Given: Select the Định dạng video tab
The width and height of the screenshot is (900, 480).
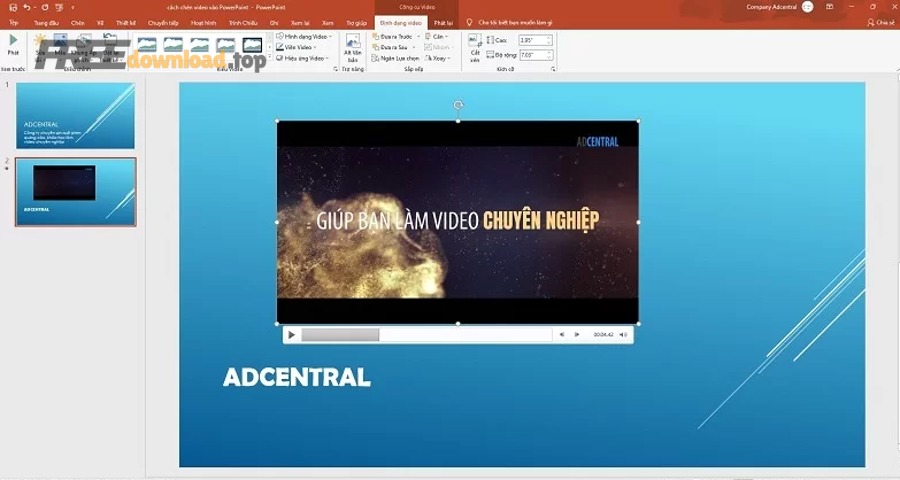Looking at the screenshot, I should [x=401, y=23].
